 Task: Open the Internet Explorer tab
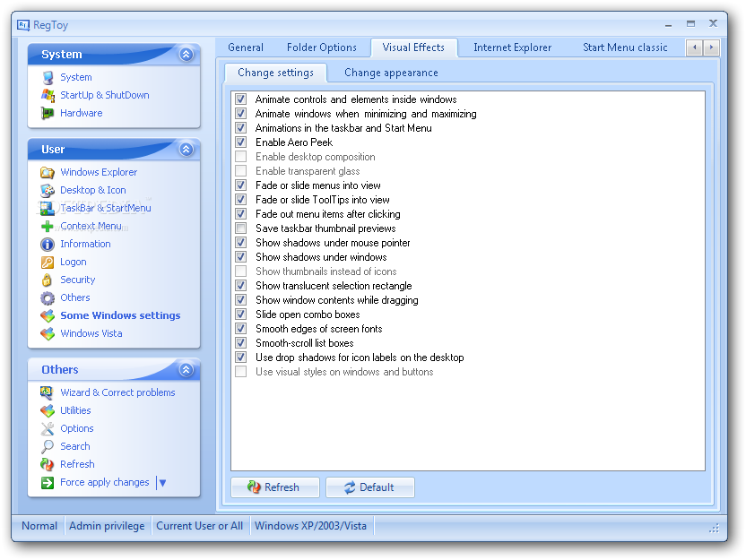click(x=512, y=47)
